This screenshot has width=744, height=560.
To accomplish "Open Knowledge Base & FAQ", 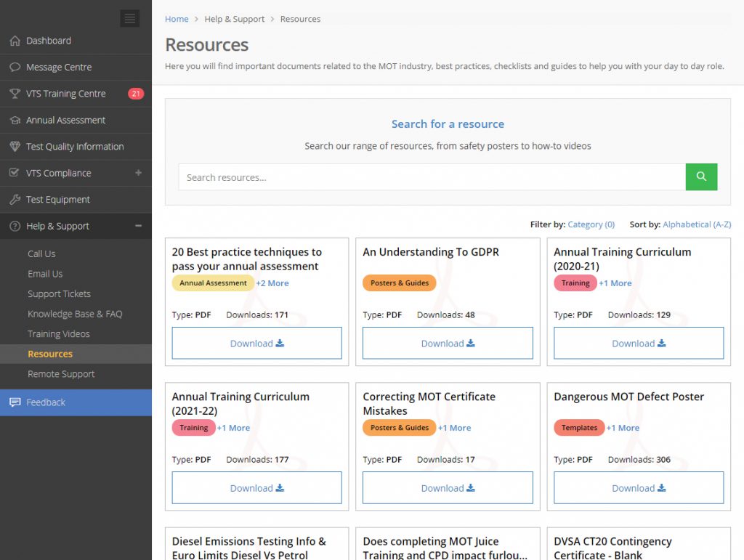I will [75, 314].
